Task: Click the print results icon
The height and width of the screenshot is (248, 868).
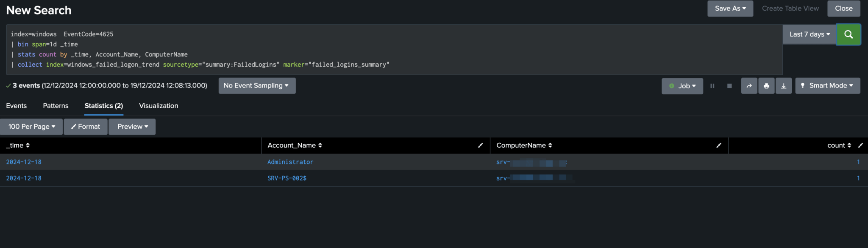Action: [766, 86]
